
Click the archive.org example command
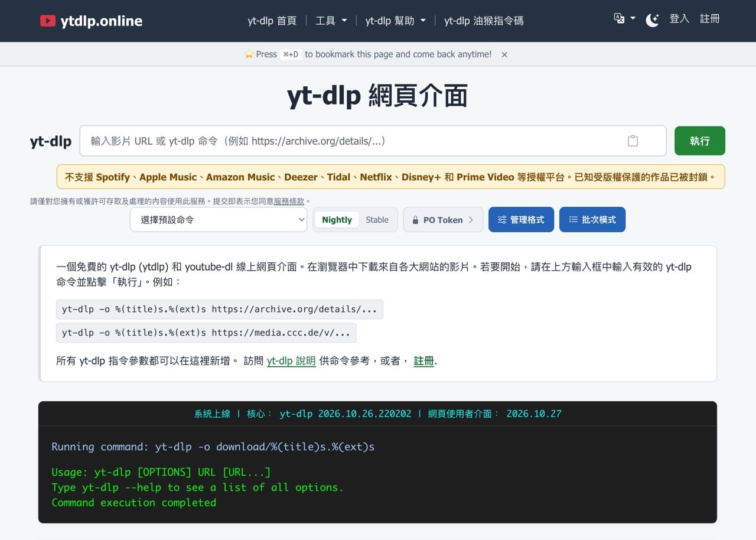pos(220,310)
